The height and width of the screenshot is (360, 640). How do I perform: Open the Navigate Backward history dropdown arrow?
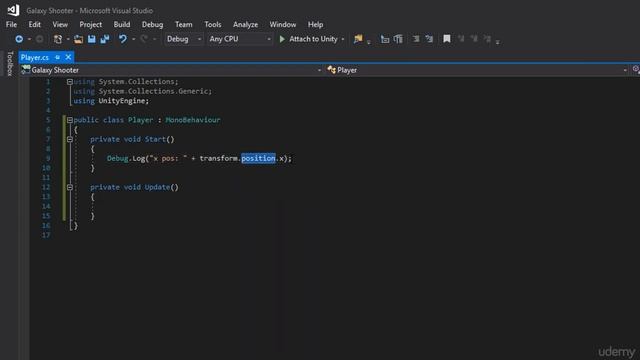coord(29,39)
